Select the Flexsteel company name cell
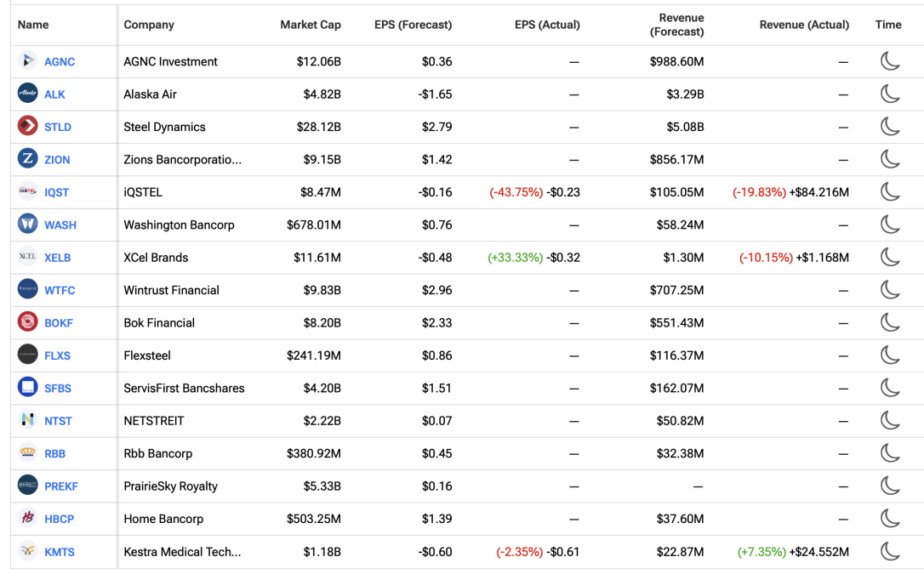The height and width of the screenshot is (574, 924). click(x=147, y=355)
